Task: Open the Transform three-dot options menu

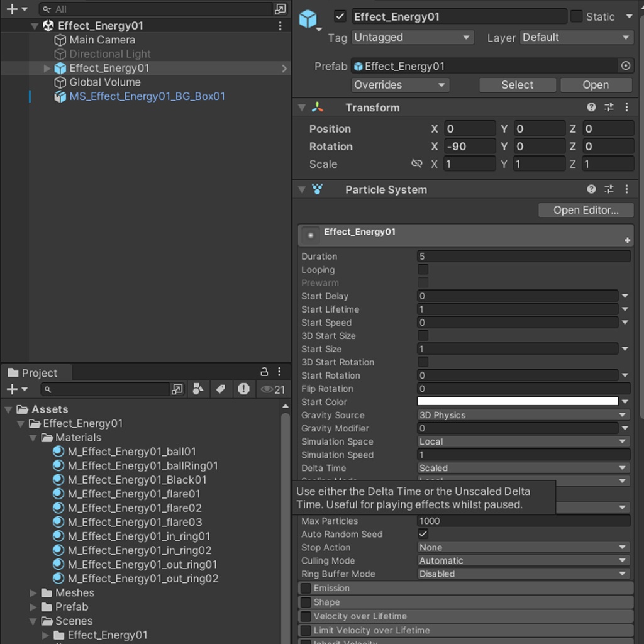Action: [x=626, y=108]
